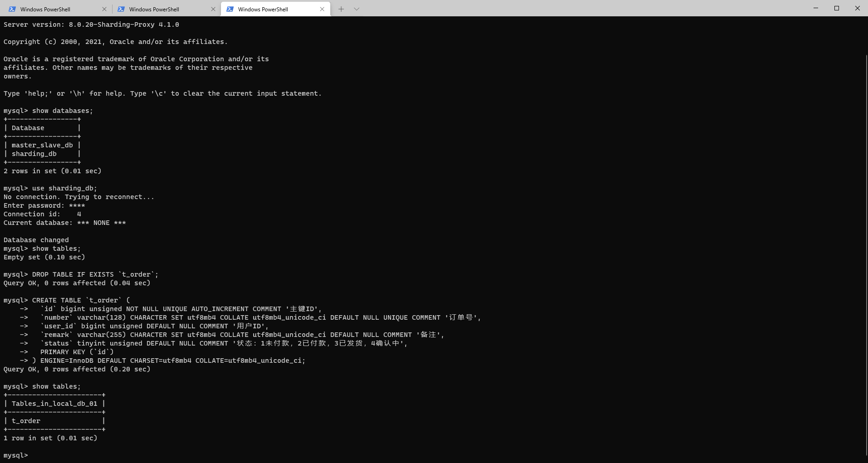Click the X icon on the active tab
This screenshot has width=868, height=463.
coord(322,9)
